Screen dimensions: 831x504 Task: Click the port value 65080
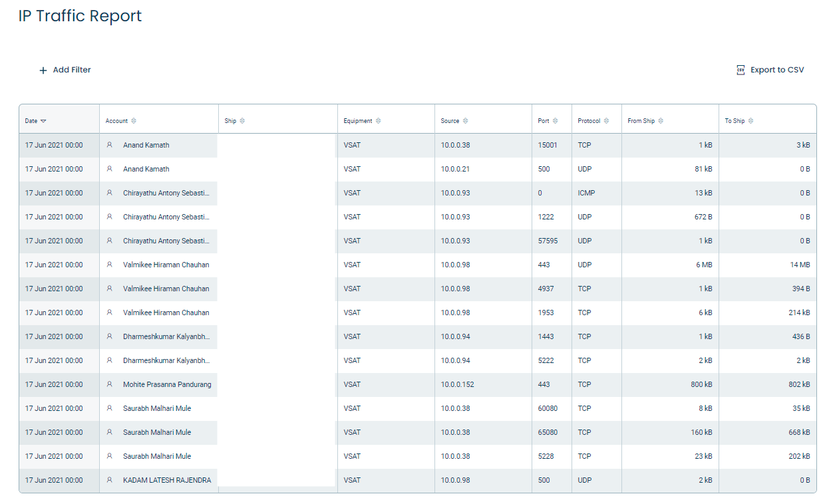[548, 432]
